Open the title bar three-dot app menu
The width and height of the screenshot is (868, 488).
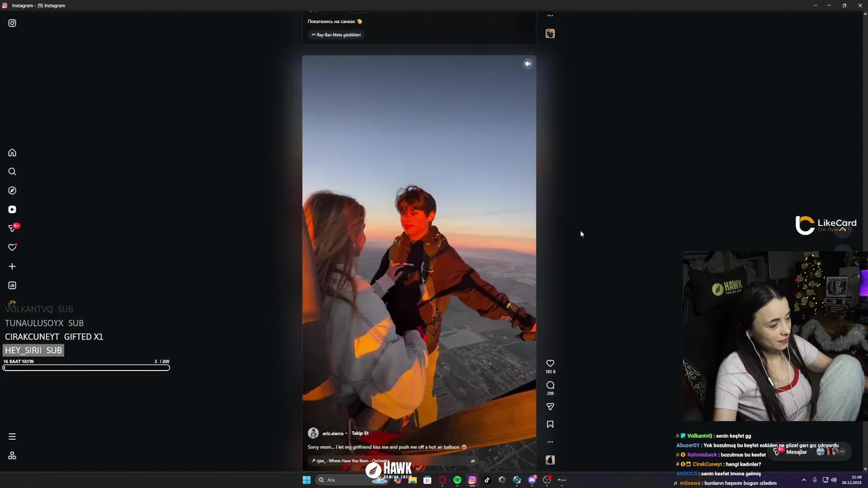(x=815, y=5)
